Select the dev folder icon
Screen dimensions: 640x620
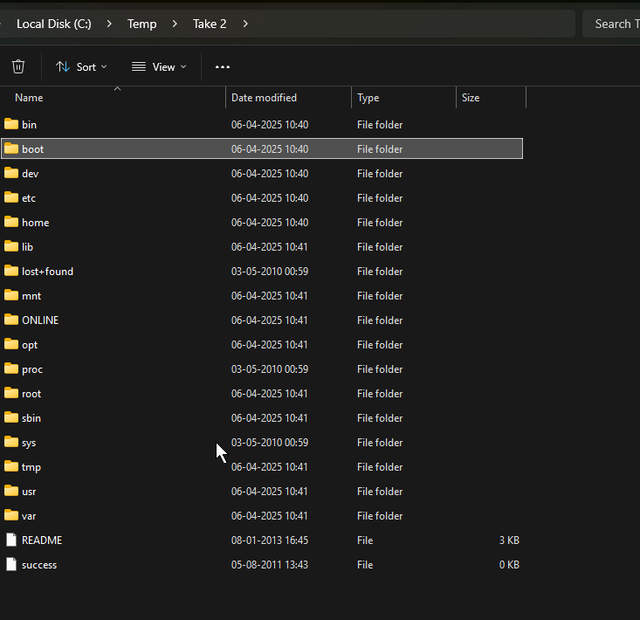[11, 173]
